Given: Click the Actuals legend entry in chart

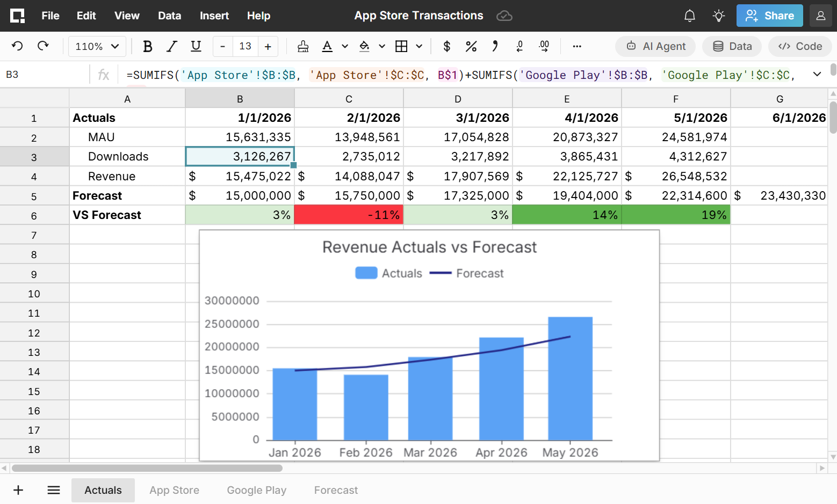Looking at the screenshot, I should click(x=389, y=273).
